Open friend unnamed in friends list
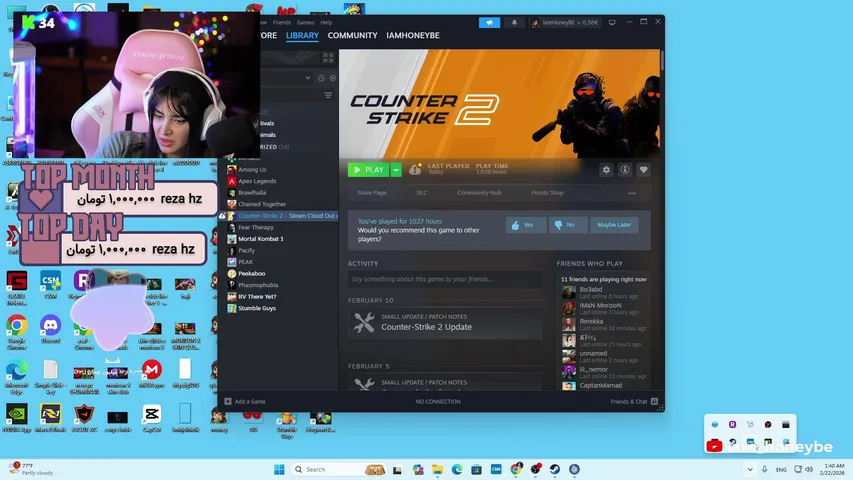Image resolution: width=853 pixels, height=480 pixels. [604, 356]
